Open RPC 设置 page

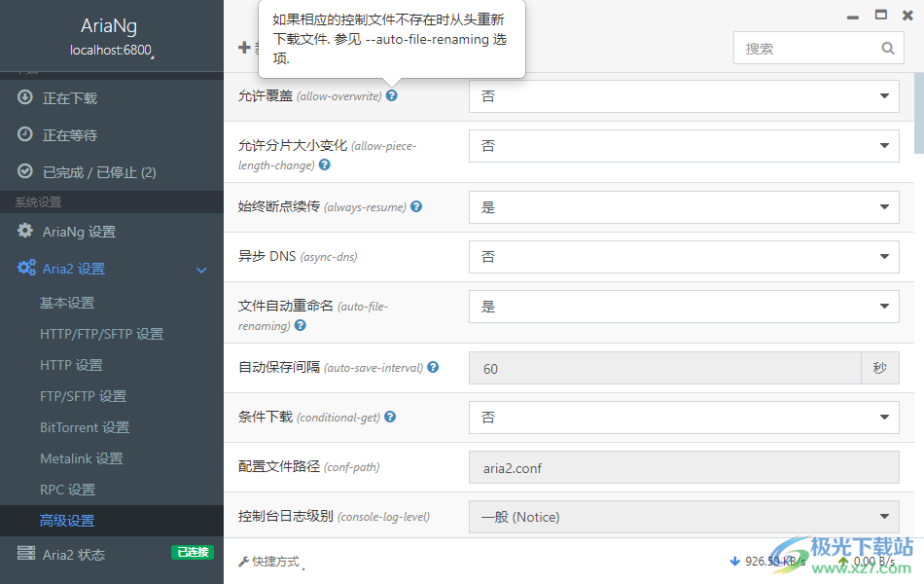tap(67, 490)
